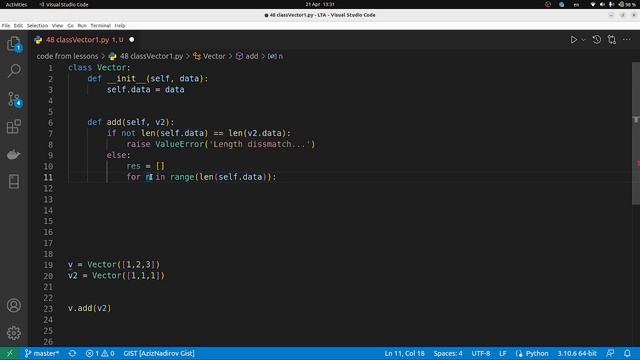The image size is (640, 360).
Task: Click 'code from lessons' breadcrumb
Action: tap(67, 56)
